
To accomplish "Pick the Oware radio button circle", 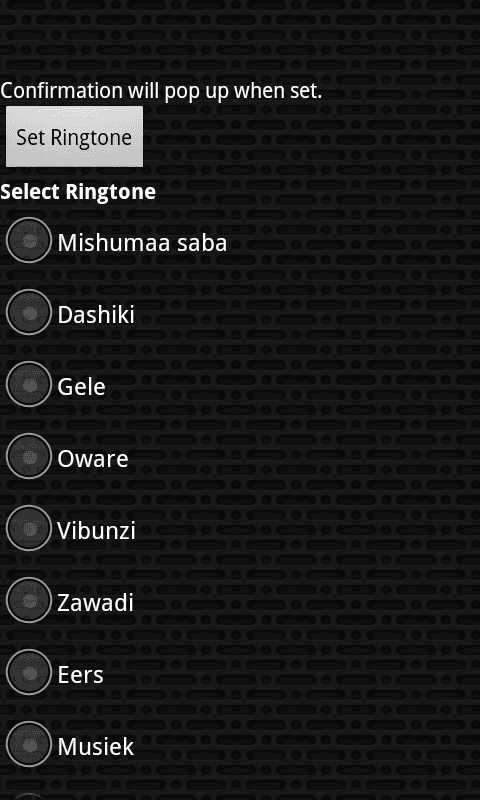I will tap(29, 456).
